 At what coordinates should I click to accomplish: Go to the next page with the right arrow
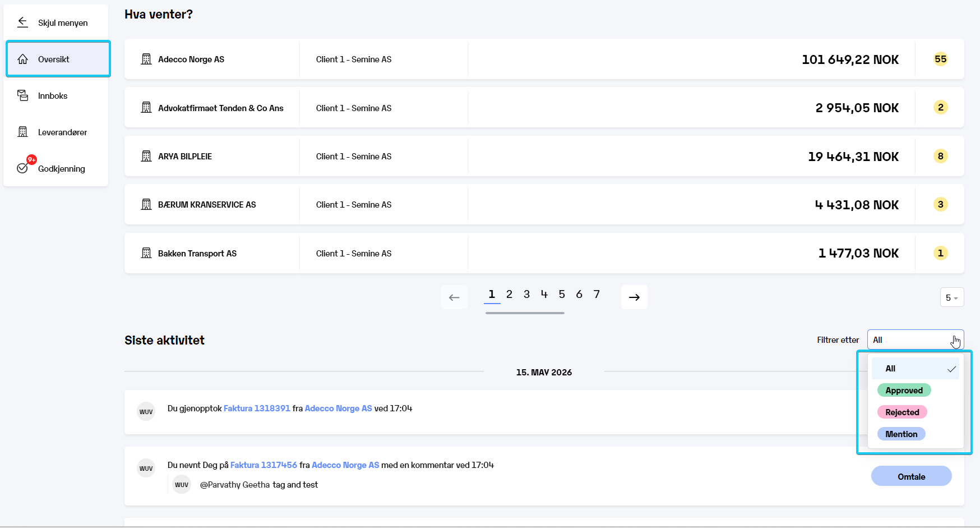[x=634, y=297]
